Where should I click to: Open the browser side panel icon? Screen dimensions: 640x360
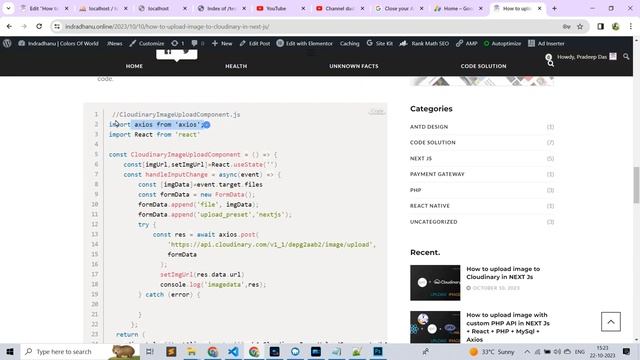pos(600,27)
